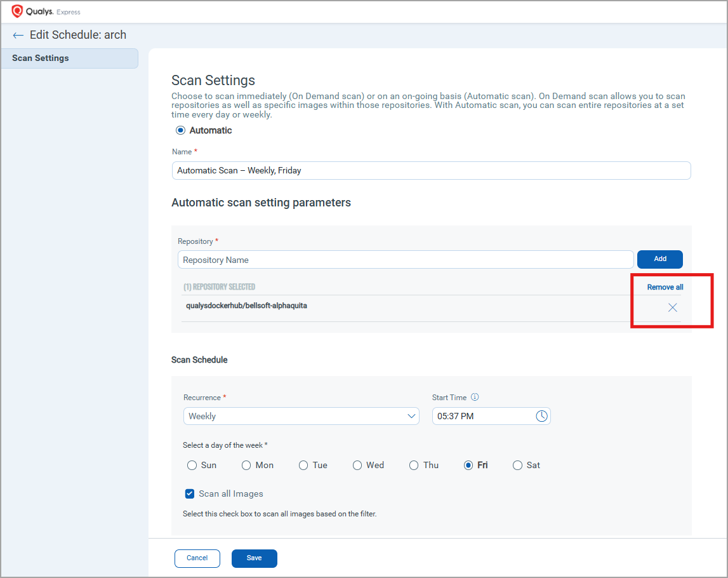This screenshot has height=578, width=728.
Task: Click the Add repository button
Action: click(659, 259)
